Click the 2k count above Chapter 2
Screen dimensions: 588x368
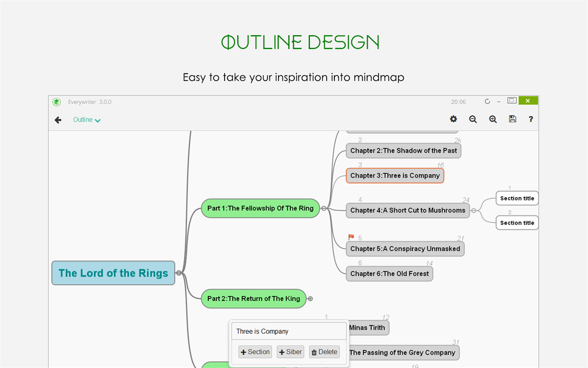click(x=458, y=140)
